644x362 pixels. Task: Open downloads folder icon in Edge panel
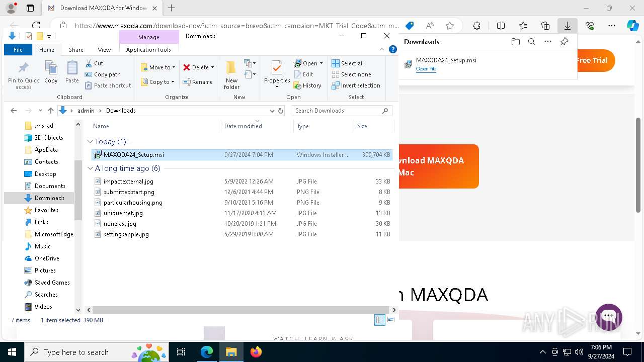tap(515, 42)
